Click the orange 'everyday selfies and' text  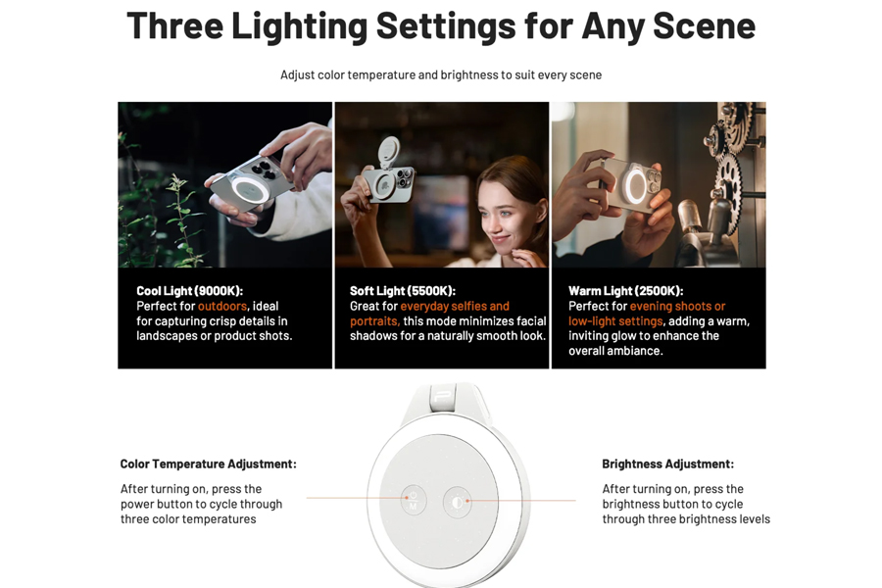455,306
